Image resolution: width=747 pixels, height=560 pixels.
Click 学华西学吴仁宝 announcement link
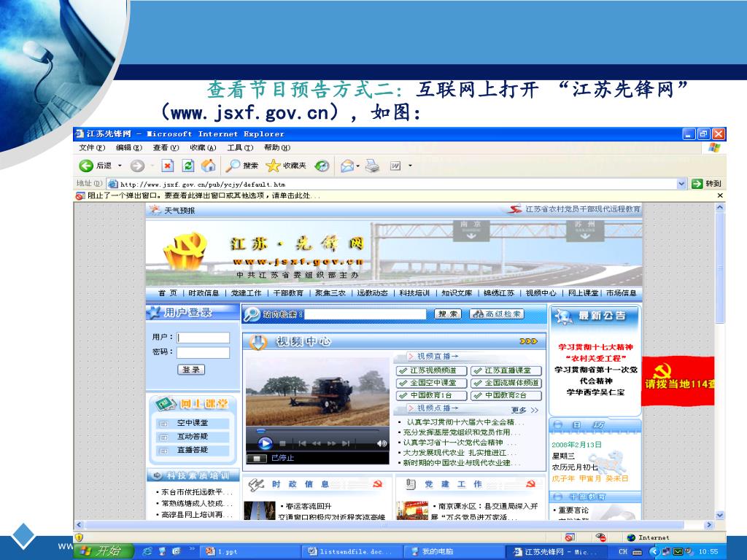(x=595, y=392)
